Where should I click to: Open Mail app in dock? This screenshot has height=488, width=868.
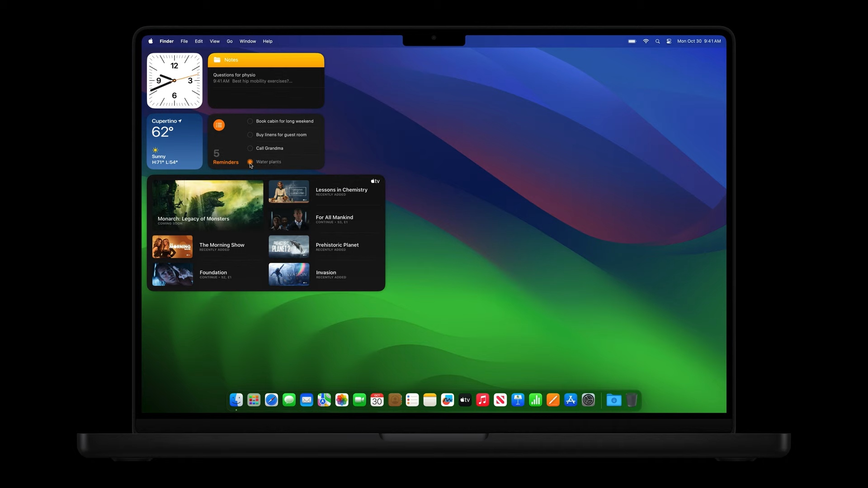(307, 400)
